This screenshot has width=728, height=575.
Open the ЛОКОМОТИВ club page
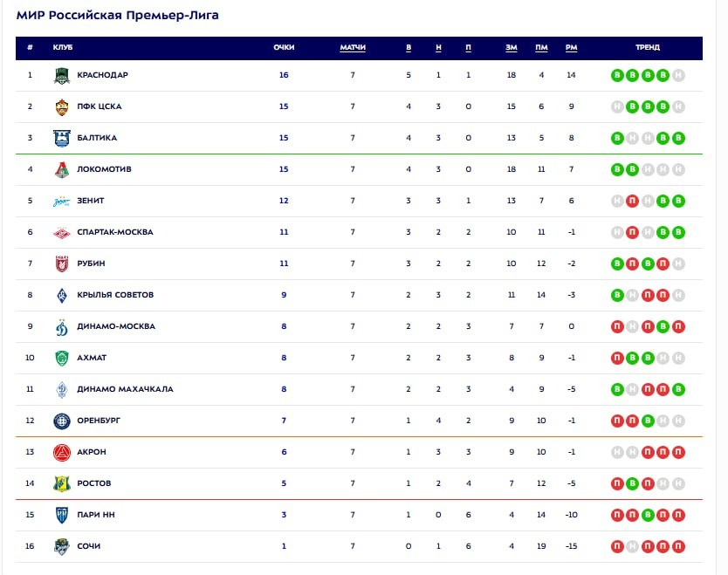[x=104, y=169]
